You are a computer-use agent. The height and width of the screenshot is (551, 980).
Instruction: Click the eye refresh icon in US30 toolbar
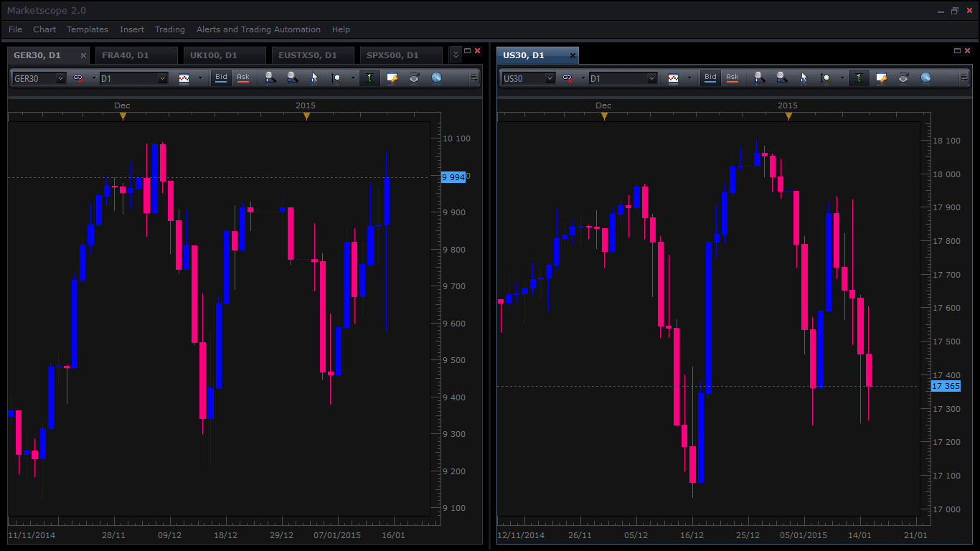coord(903,78)
